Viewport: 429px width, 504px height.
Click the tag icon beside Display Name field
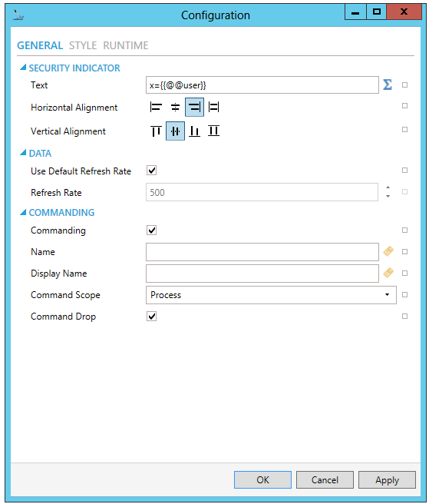click(388, 274)
